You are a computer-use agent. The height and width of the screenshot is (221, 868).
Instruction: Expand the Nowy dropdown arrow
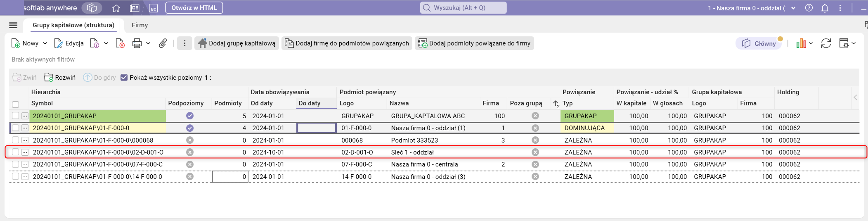pyautogui.click(x=45, y=43)
